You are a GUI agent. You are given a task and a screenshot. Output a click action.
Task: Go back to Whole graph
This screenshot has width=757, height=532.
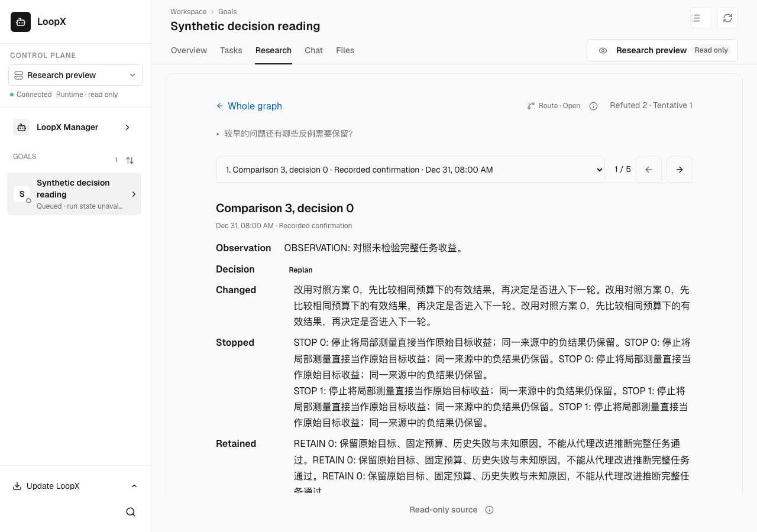(x=249, y=106)
